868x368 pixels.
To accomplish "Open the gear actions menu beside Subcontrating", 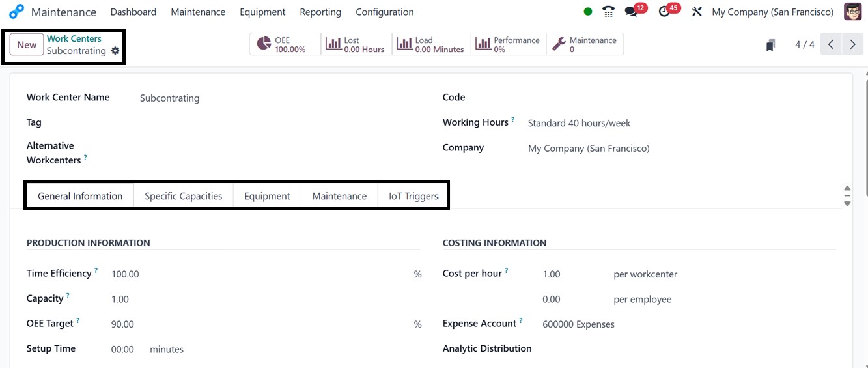I will (x=115, y=51).
